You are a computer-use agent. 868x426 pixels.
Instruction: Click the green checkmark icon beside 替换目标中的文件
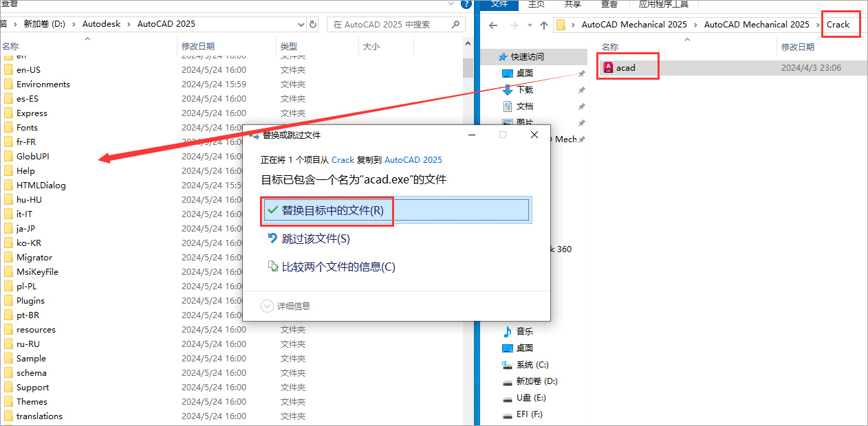pyautogui.click(x=273, y=210)
